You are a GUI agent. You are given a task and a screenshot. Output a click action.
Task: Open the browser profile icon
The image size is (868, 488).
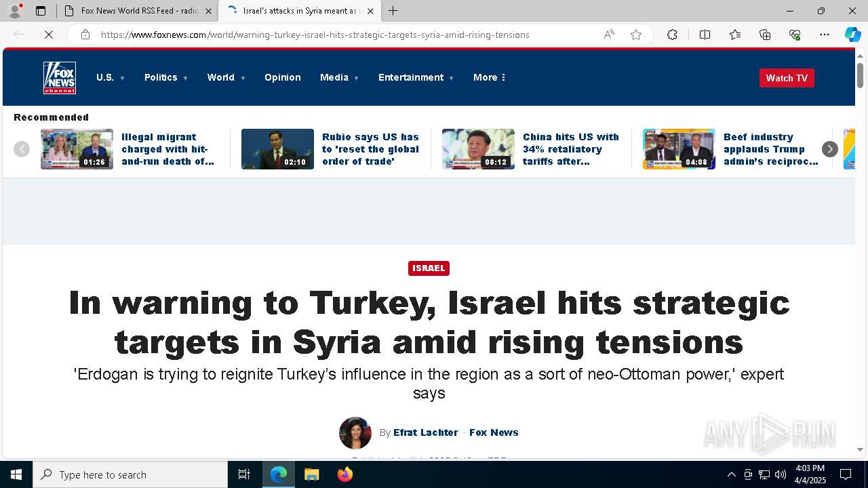pos(15,11)
